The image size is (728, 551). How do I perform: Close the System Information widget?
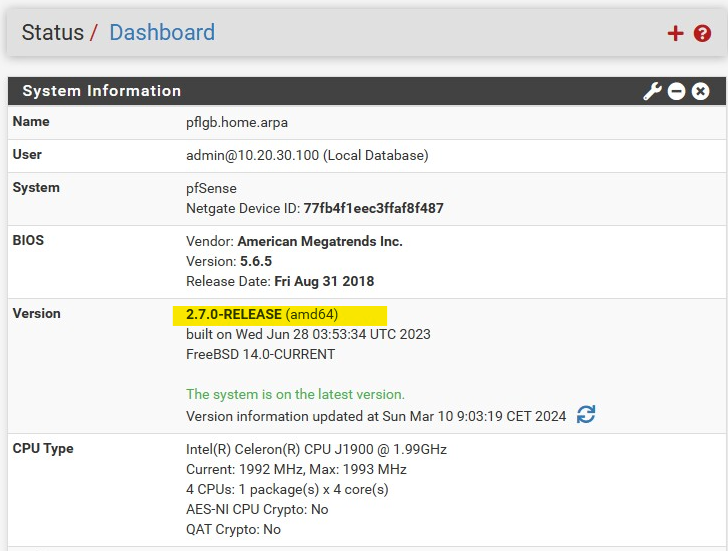700,91
